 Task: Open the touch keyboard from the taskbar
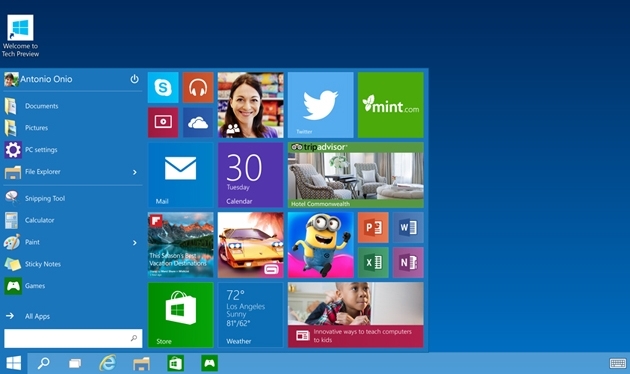point(618,364)
